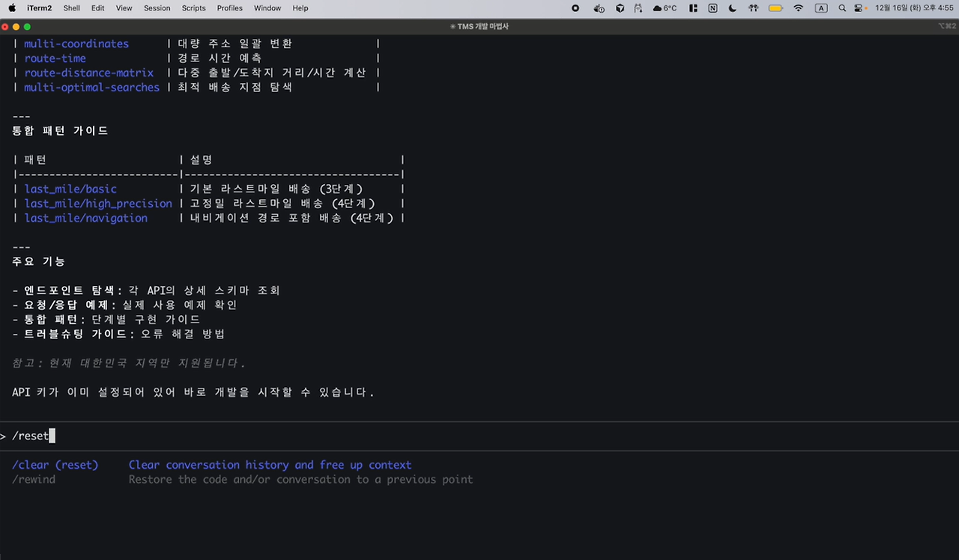Click the '기본 라스트마일 배송 (3단계)' description
Screen dimensions: 959x560
point(276,189)
